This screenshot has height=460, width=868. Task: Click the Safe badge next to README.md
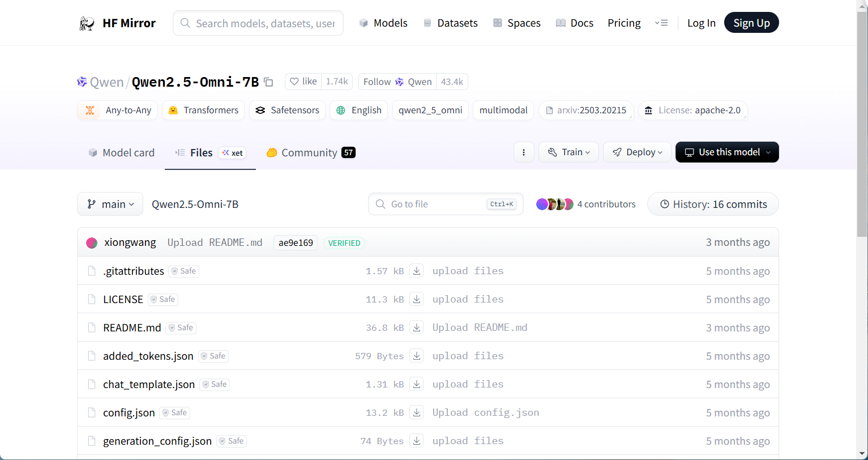tap(181, 328)
